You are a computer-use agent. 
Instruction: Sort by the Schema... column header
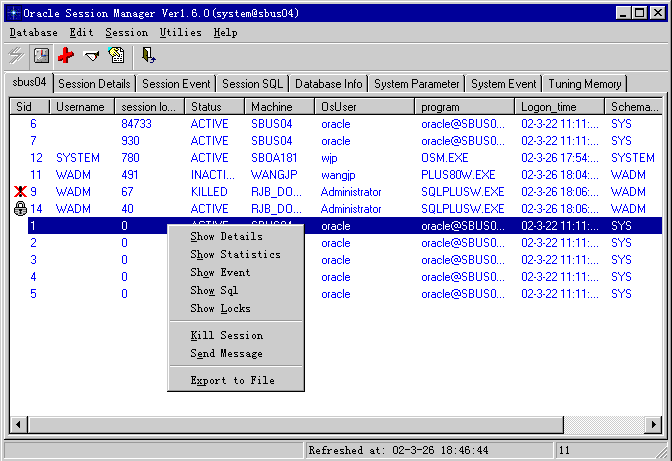tap(633, 107)
